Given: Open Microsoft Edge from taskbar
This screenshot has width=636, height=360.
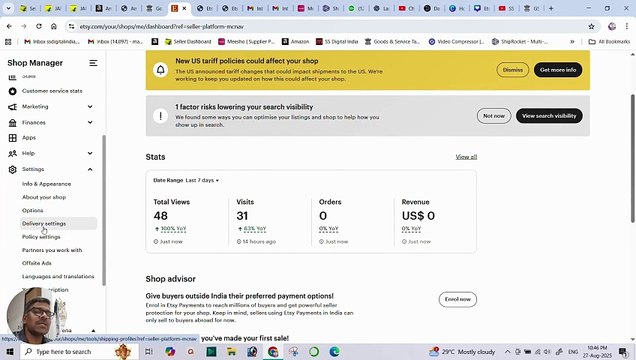Looking at the screenshot, I should click(x=334, y=351).
